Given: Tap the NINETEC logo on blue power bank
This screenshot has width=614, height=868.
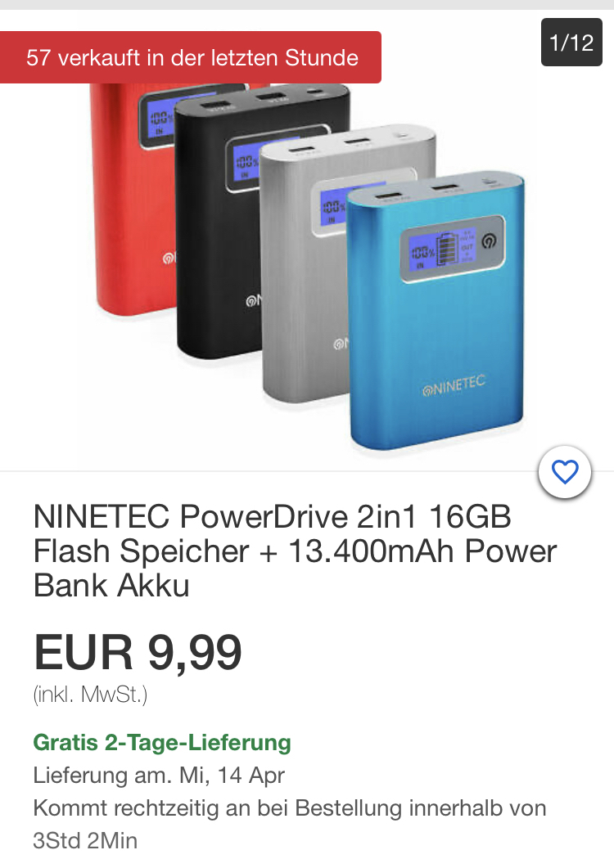Looking at the screenshot, I should [x=454, y=386].
